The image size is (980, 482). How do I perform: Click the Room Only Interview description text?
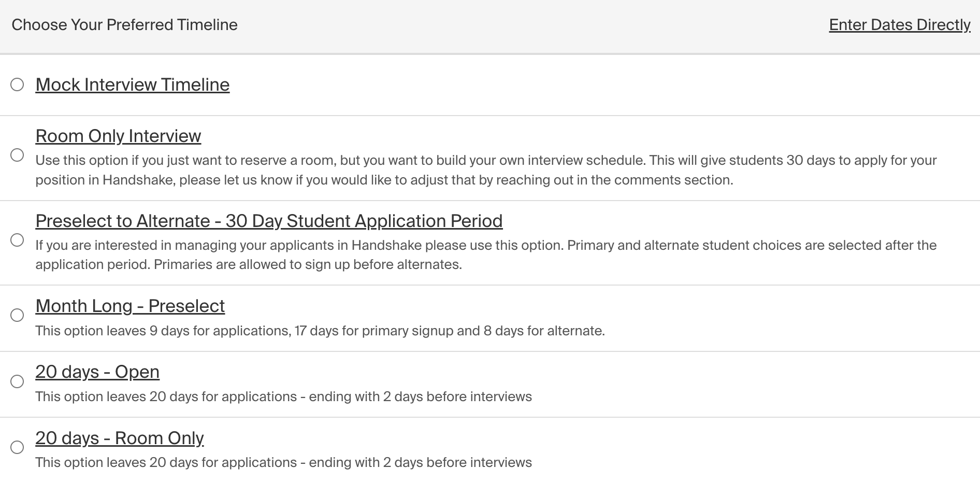coord(486,170)
